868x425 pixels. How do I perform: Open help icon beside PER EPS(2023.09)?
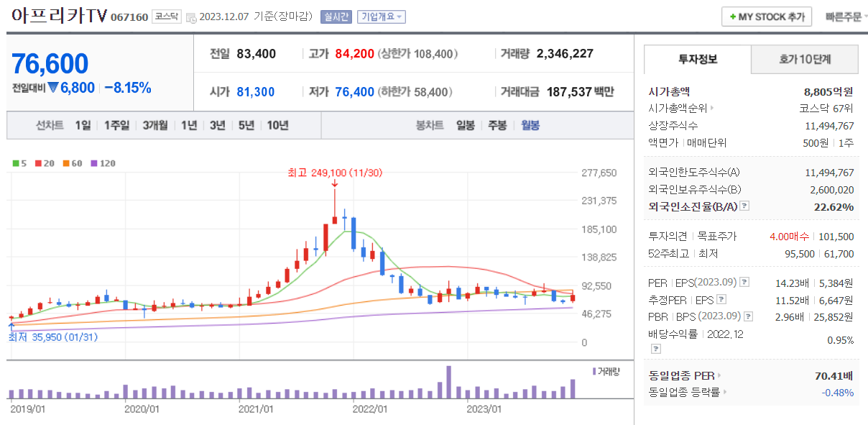pyautogui.click(x=744, y=282)
